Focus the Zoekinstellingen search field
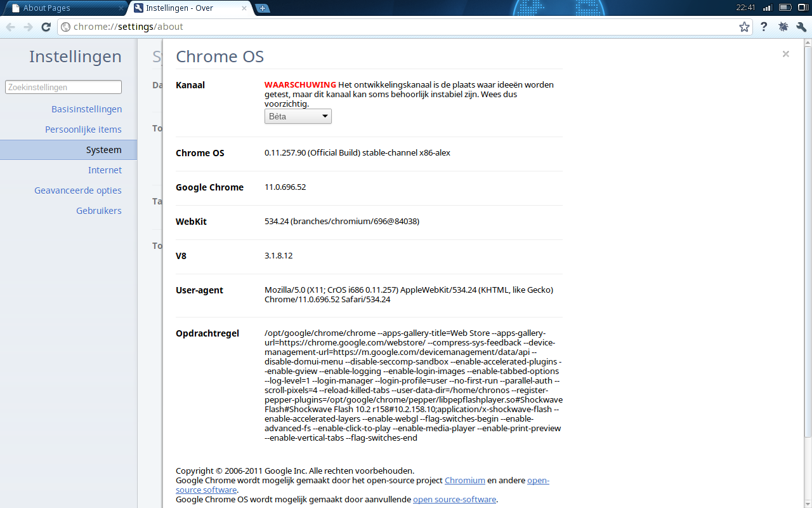This screenshot has height=508, width=812. pos(63,87)
